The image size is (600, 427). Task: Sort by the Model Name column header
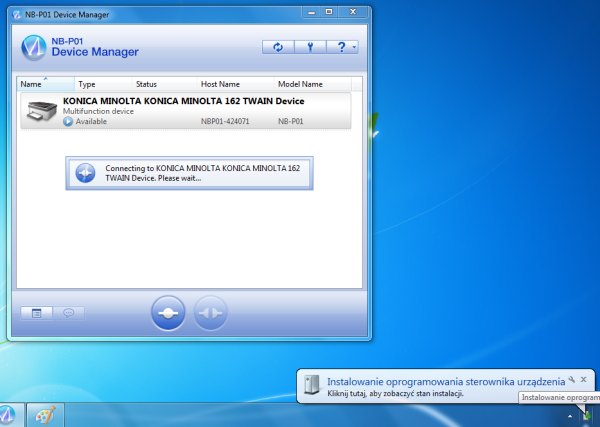coord(313,84)
